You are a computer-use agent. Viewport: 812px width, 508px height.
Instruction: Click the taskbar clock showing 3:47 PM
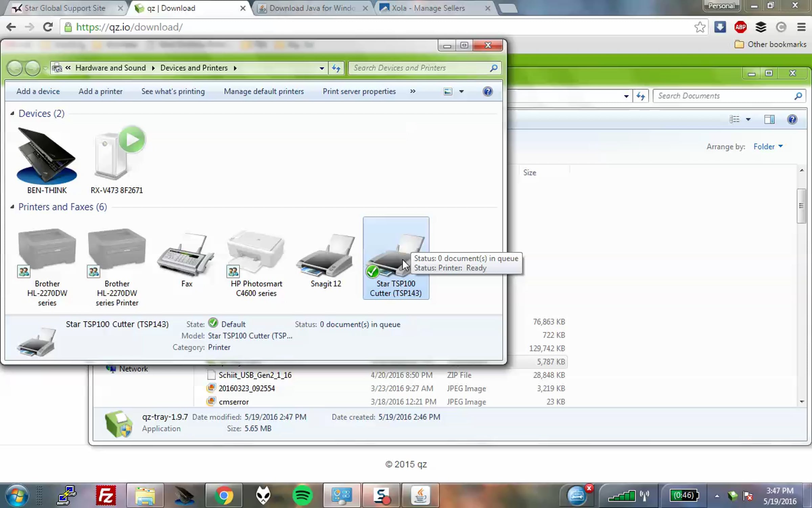[780, 496]
